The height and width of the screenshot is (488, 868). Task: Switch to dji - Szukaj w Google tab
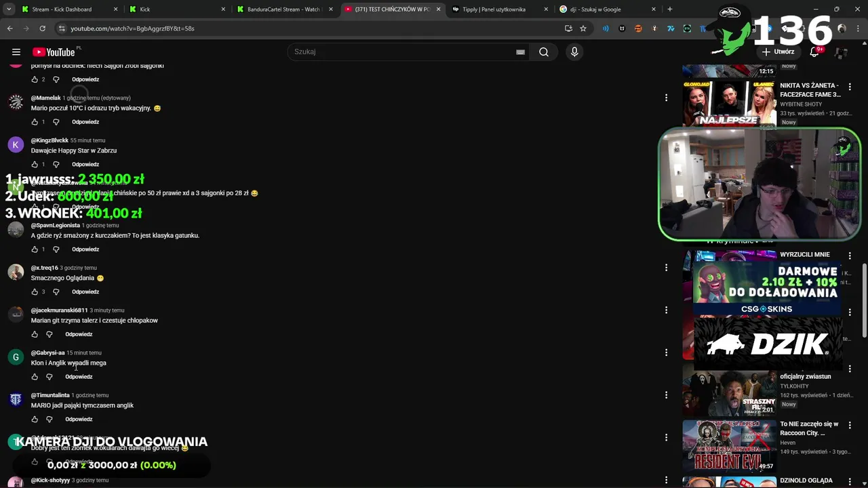tap(607, 9)
